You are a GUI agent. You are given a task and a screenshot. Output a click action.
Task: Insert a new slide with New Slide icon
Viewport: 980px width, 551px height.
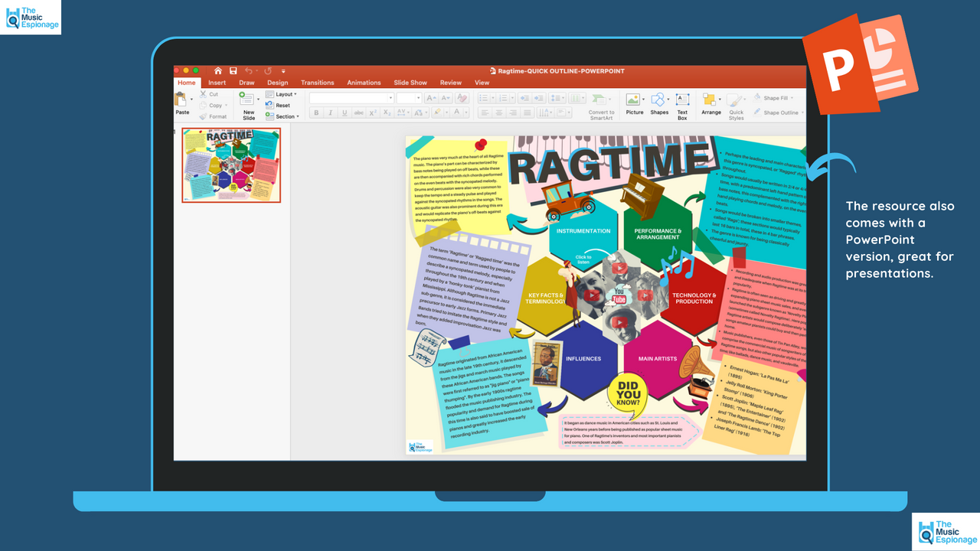pyautogui.click(x=247, y=100)
